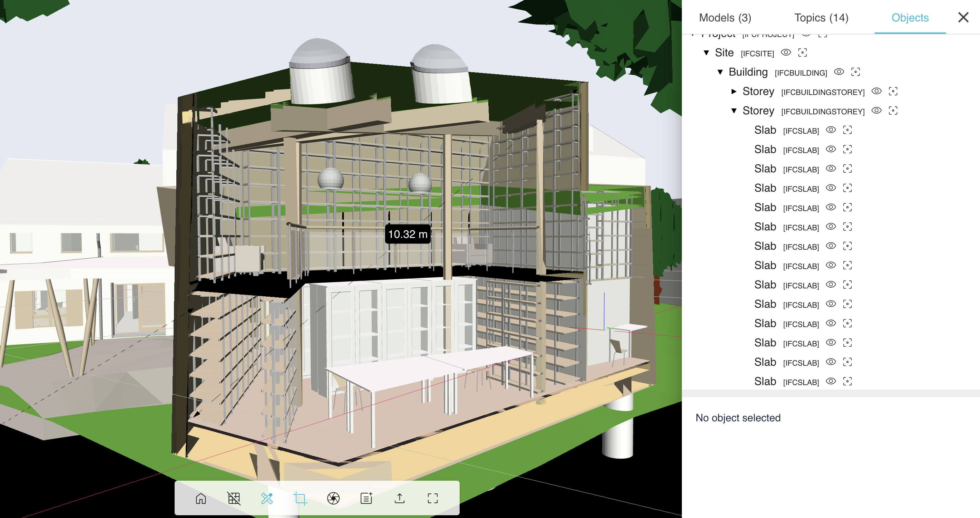Switch to the Models (3) tab
The width and height of the screenshot is (980, 518).
pyautogui.click(x=725, y=18)
